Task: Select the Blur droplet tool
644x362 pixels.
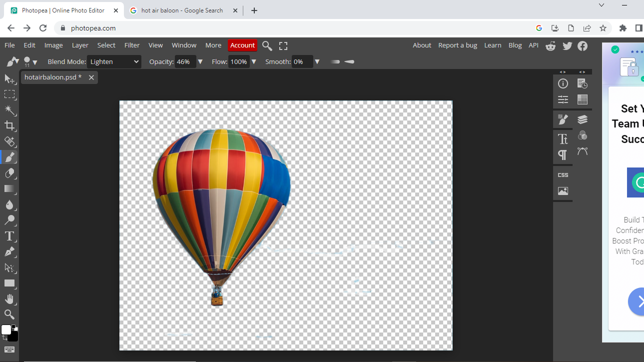Action: pos(9,204)
